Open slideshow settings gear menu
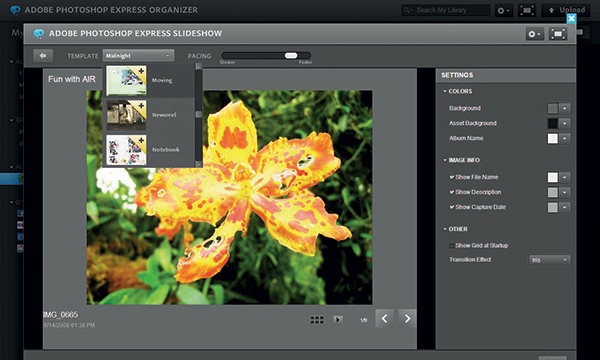This screenshot has height=360, width=600. (534, 34)
